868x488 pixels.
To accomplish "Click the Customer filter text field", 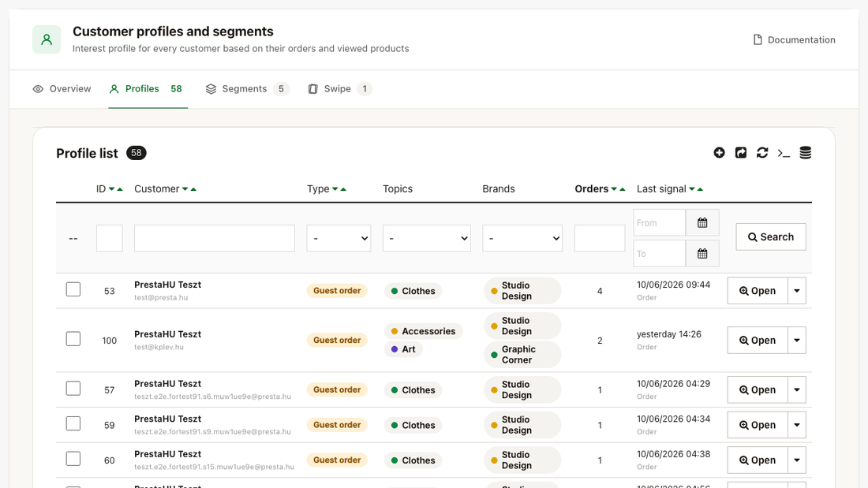I will [214, 238].
